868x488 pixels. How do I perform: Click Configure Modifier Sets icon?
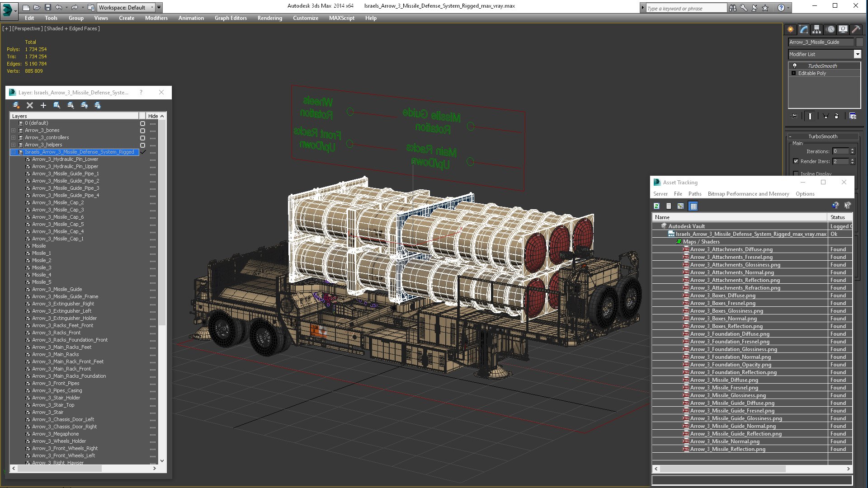[x=853, y=116]
